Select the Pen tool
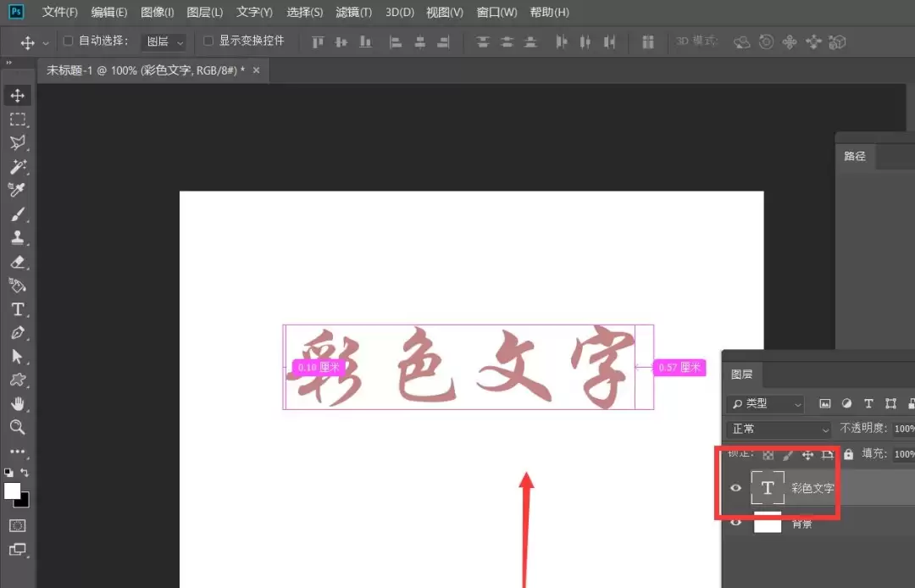The height and width of the screenshot is (588, 915). pos(18,333)
